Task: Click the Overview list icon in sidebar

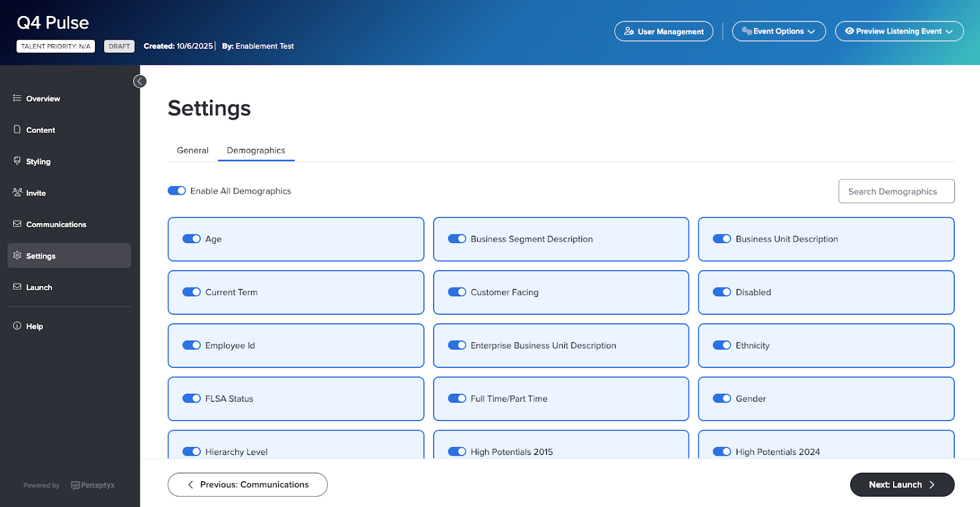Action: (x=17, y=98)
